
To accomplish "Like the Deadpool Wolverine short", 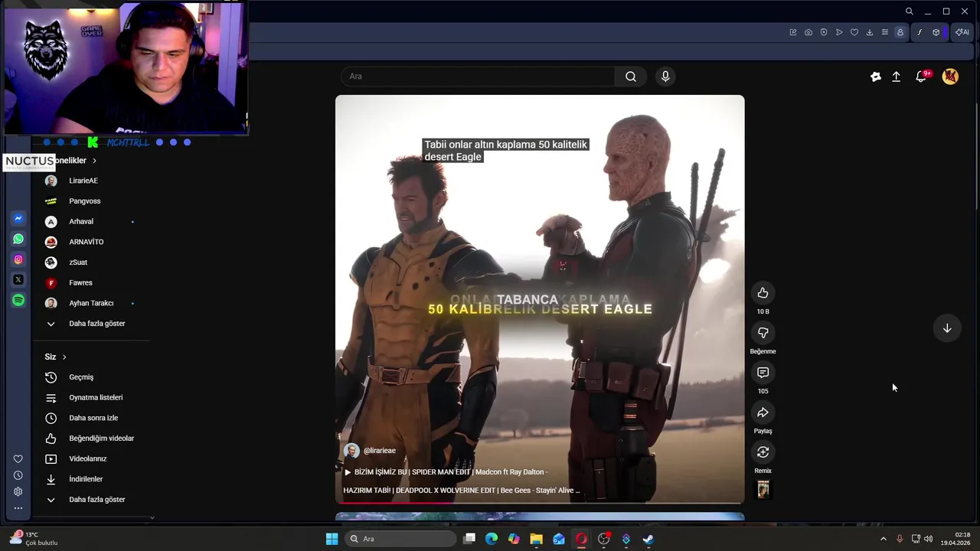I will pos(763,293).
